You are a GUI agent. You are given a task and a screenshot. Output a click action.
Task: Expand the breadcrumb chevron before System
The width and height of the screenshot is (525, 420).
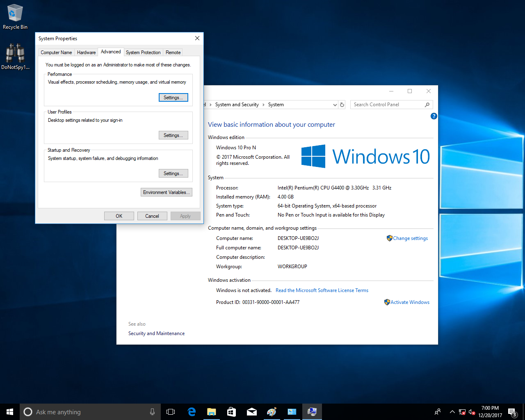(x=263, y=105)
